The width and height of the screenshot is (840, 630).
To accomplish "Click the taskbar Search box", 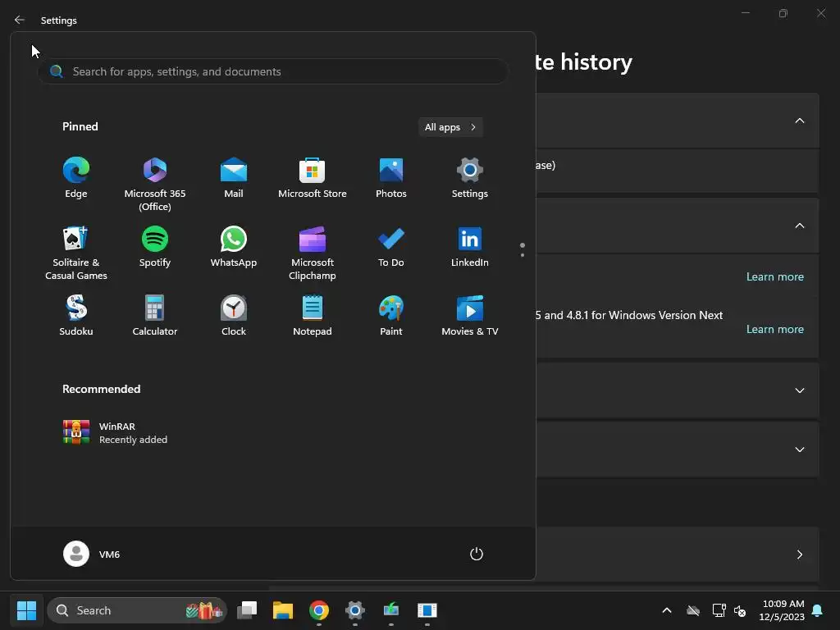I will [x=137, y=610].
